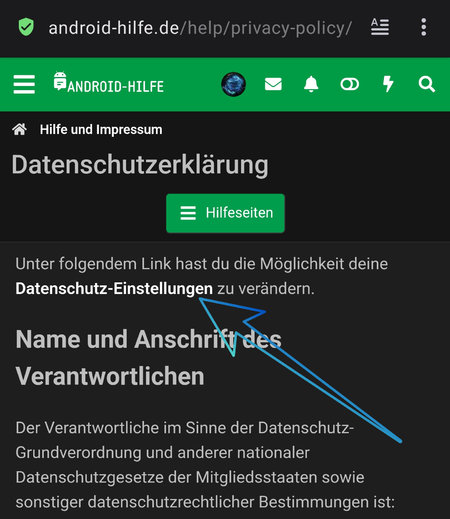Open the messages envelope icon

pos(273,84)
